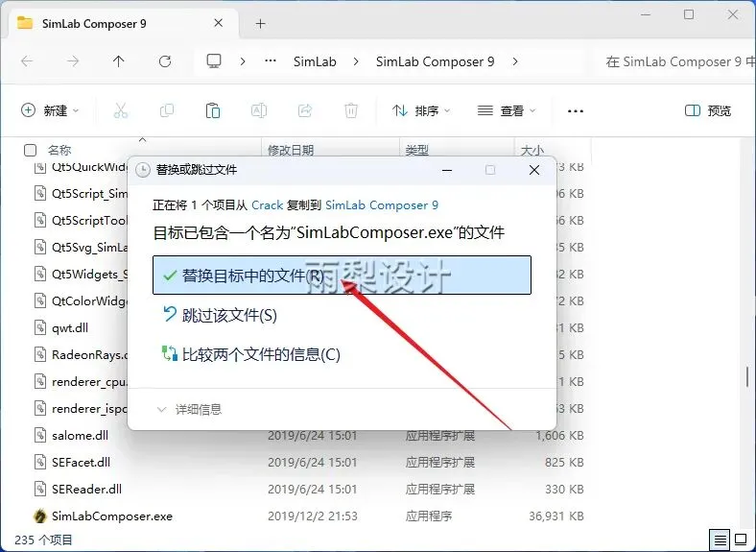Click the search box 在 SimLab Composer 9
756x552 pixels.
coord(677,61)
